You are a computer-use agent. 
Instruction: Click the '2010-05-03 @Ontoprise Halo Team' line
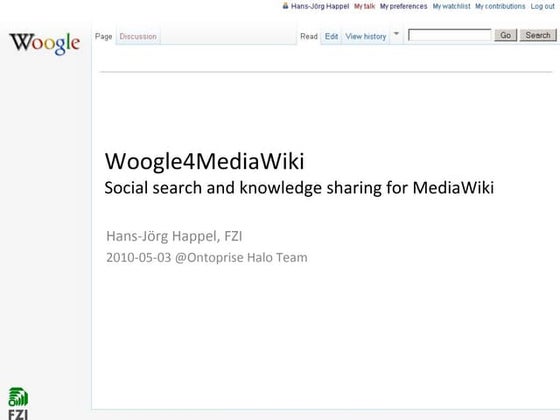207,258
